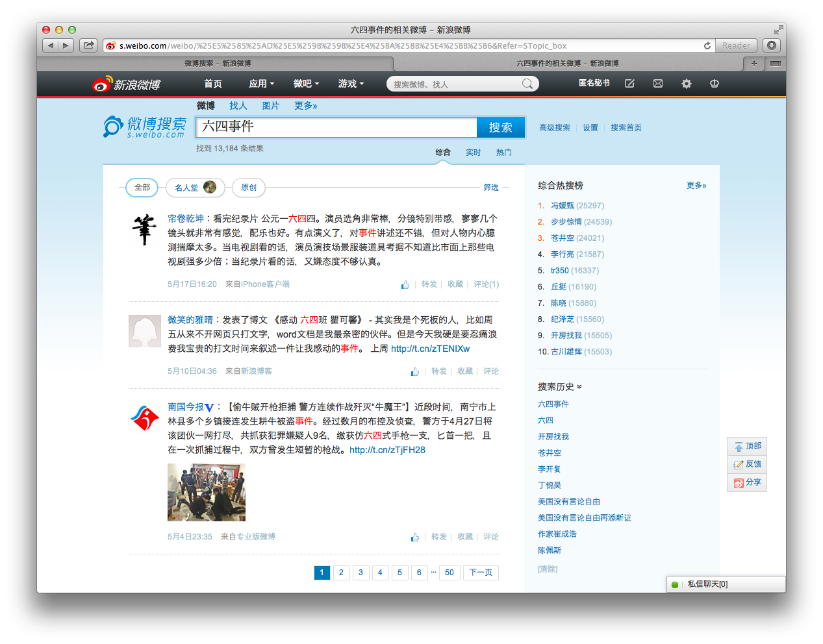Open the messages envelope icon
Image resolution: width=823 pixels, height=644 pixels.
point(658,84)
